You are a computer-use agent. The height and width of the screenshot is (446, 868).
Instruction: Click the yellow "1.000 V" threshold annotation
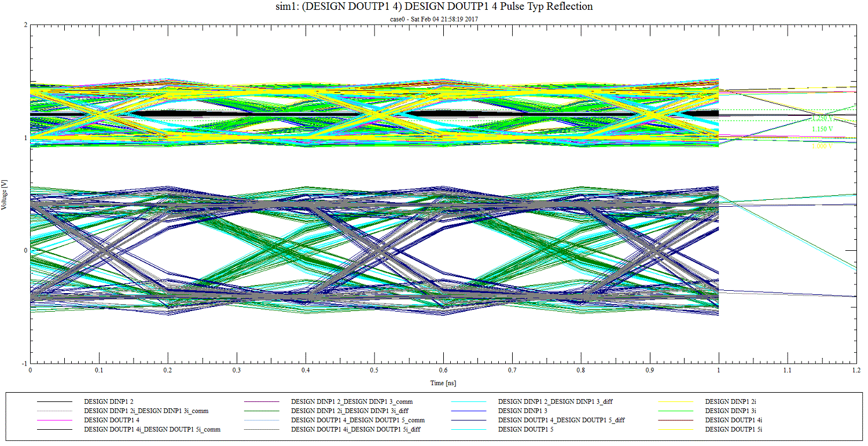click(822, 147)
